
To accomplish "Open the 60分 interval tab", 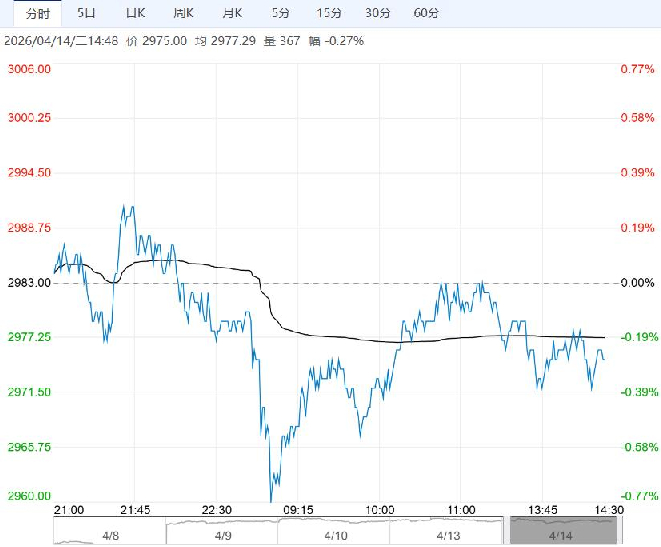I will [x=426, y=13].
